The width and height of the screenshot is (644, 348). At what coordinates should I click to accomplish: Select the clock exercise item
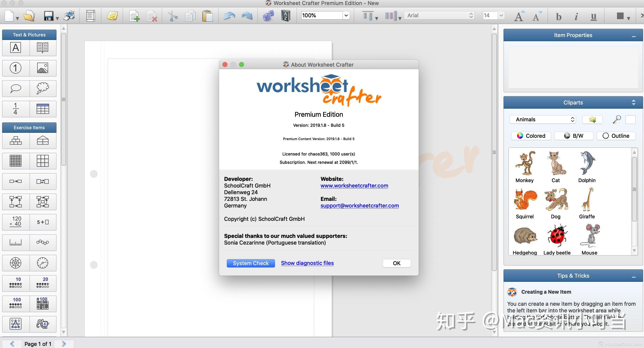(x=43, y=263)
